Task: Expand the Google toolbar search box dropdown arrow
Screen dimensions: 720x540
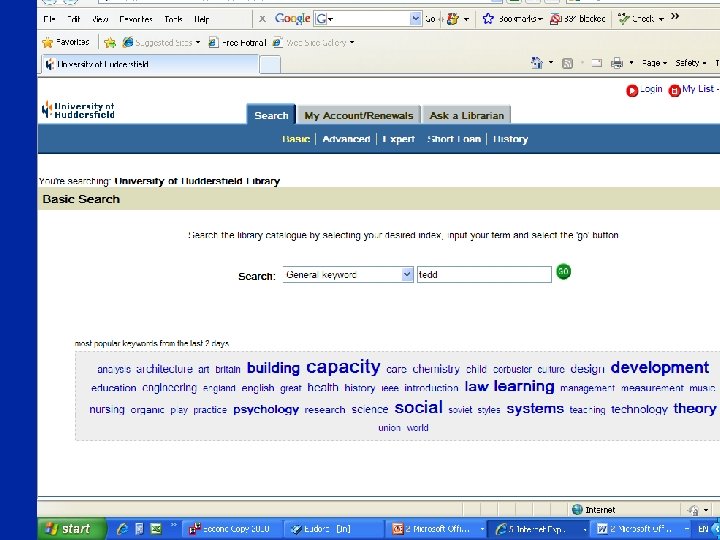Action: pos(416,19)
